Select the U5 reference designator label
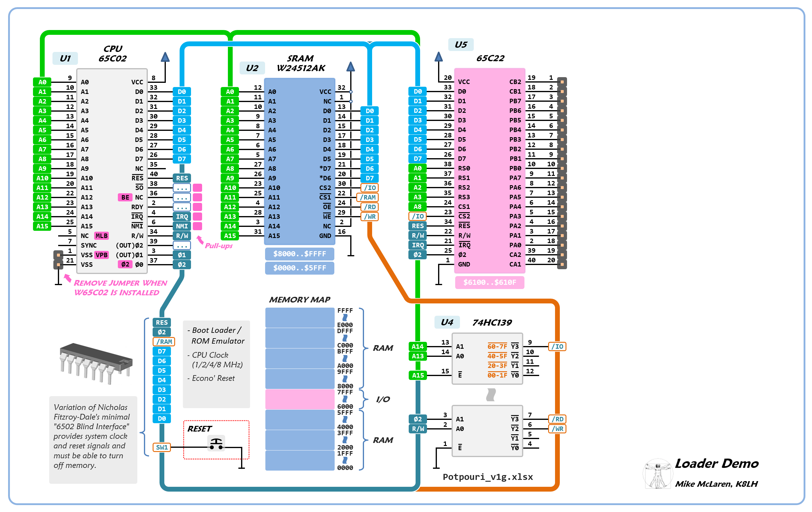The width and height of the screenshot is (812, 512). (x=461, y=44)
